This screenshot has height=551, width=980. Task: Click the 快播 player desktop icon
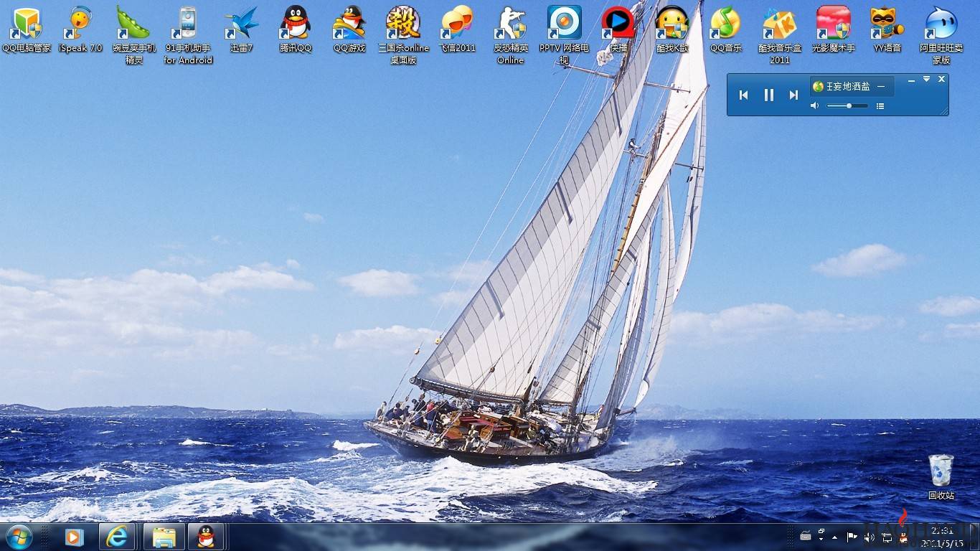(x=618, y=30)
